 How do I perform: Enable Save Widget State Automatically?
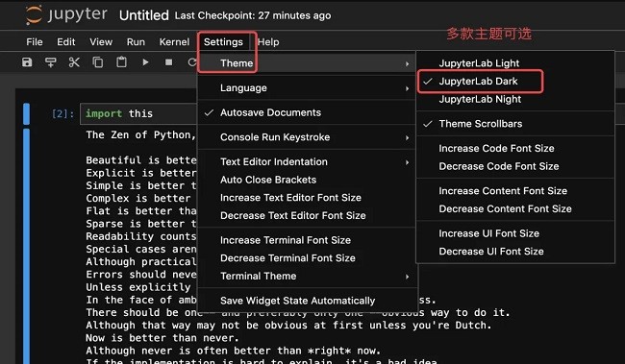pos(307,301)
